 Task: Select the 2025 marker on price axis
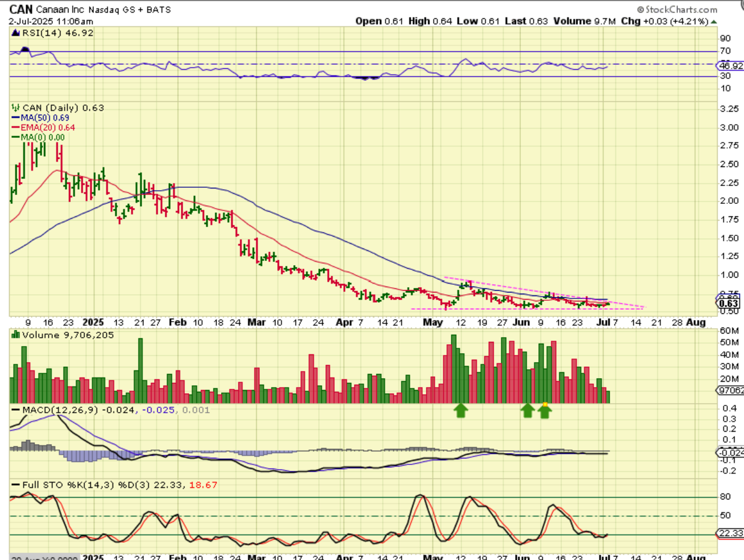93,322
